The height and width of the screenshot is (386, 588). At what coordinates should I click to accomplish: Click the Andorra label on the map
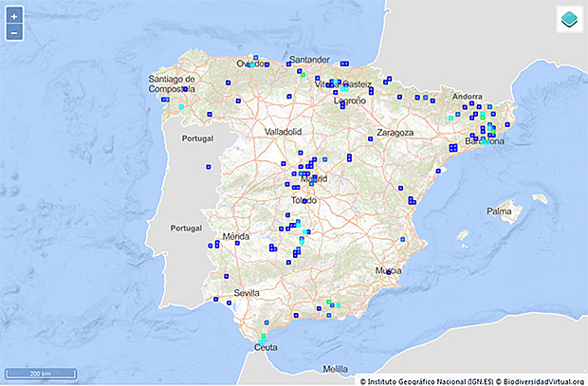467,97
